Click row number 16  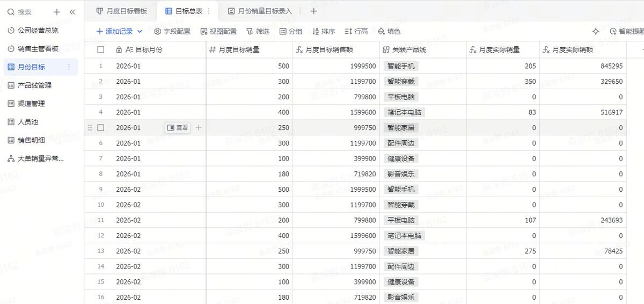coord(101,297)
